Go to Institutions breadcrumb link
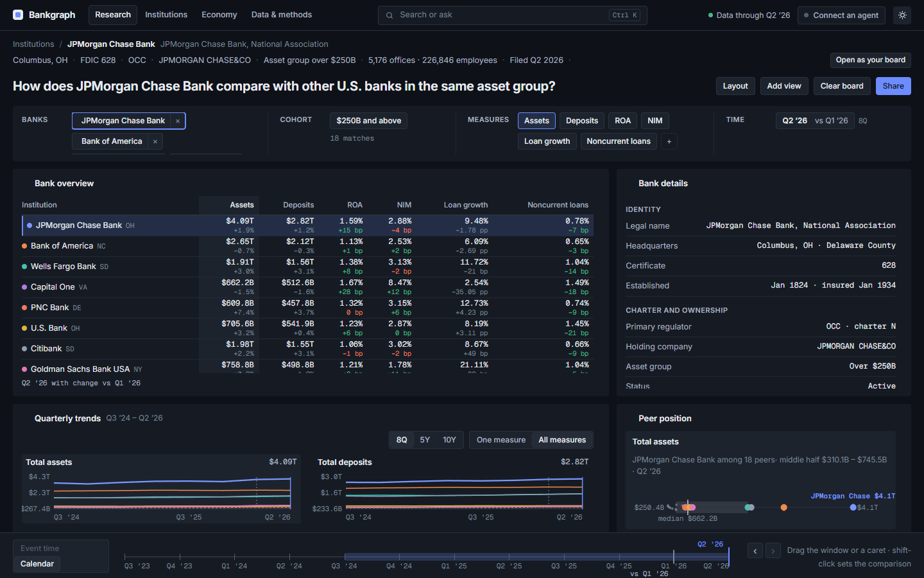 pos(33,44)
